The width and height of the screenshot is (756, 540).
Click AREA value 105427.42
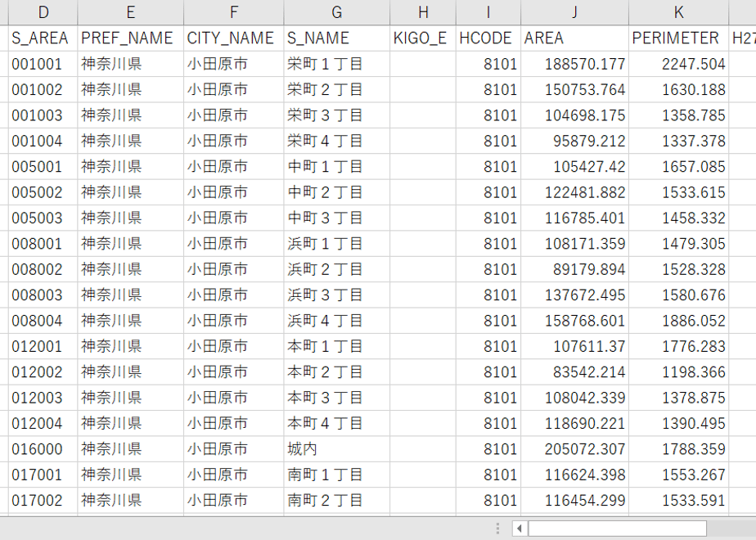[x=574, y=167]
